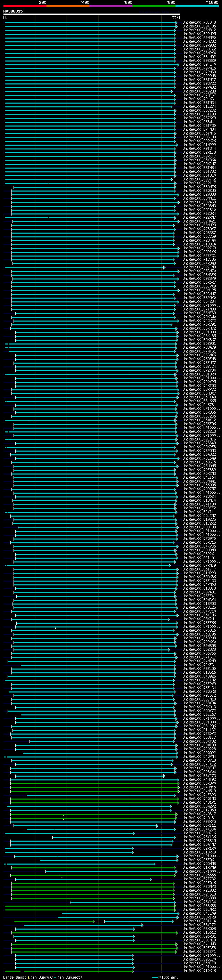The width and height of the screenshot is (222, 980).
Task: Select the AV396855 query sequence label
Action: point(13,11)
